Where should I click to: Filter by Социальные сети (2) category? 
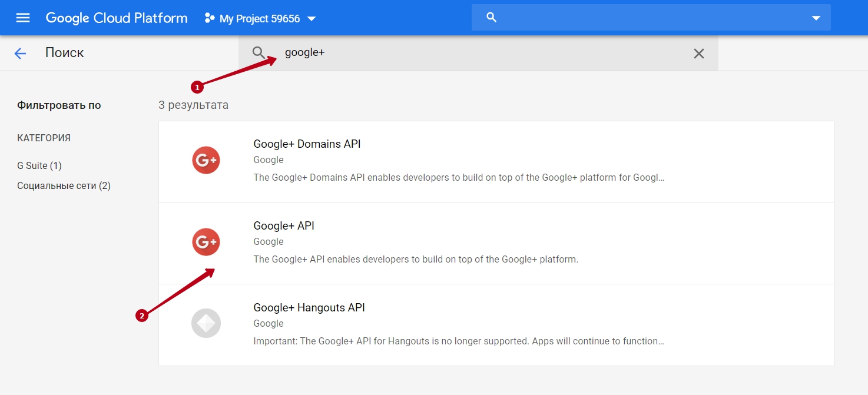[64, 186]
